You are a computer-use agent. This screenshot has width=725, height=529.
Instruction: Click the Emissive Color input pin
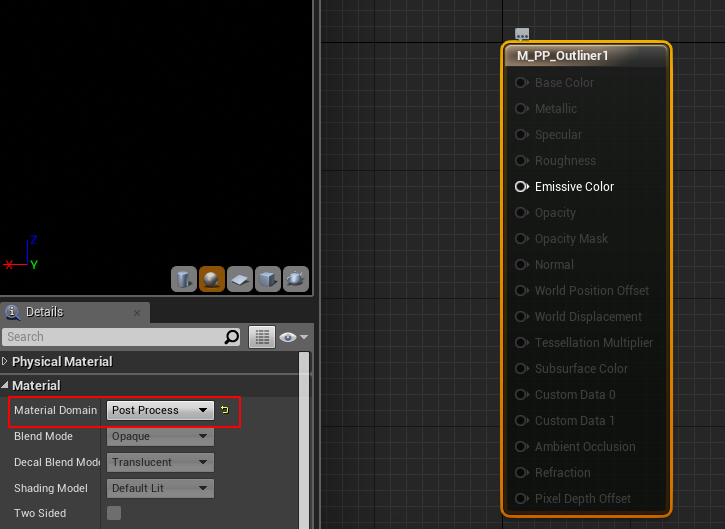(x=522, y=186)
